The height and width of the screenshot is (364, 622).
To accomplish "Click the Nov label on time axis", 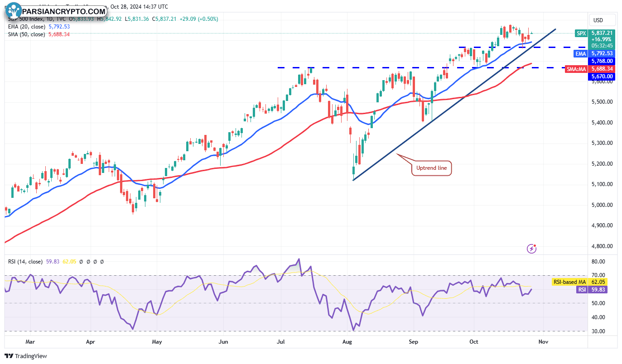I will point(544,342).
